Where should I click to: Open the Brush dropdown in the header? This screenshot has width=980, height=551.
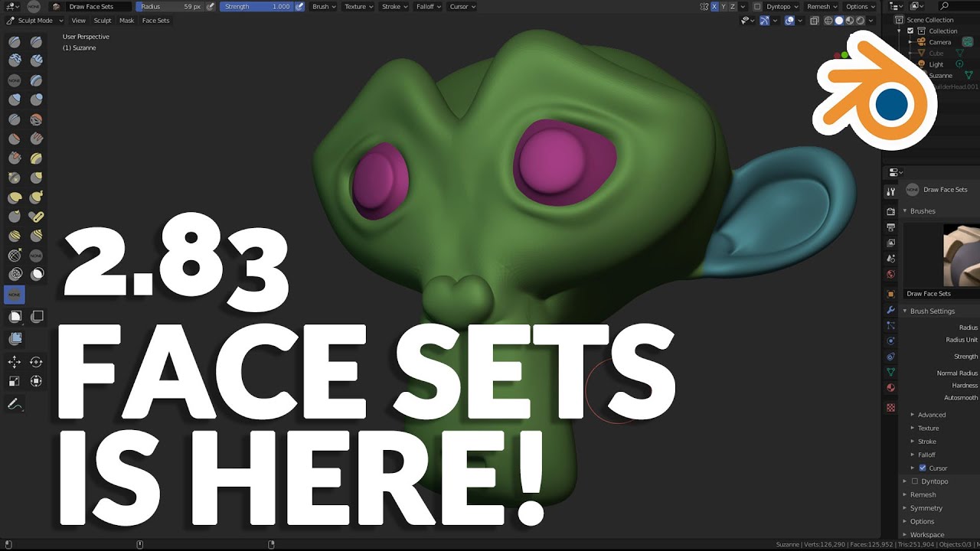point(324,6)
